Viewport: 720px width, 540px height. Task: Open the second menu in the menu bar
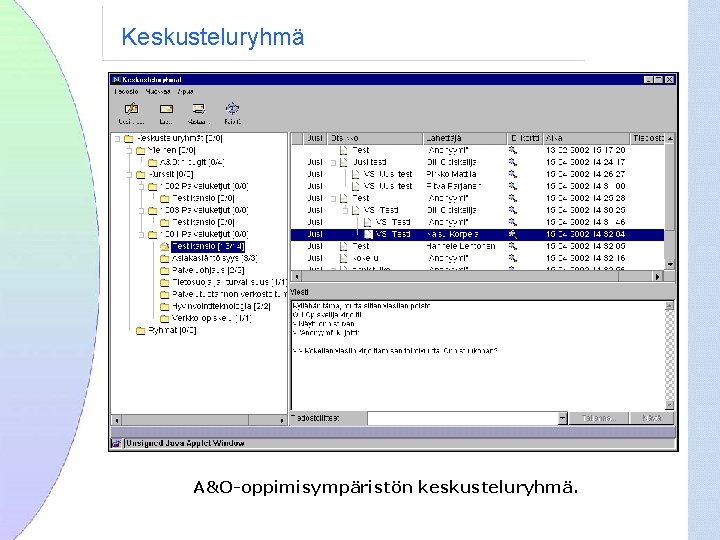coord(158,91)
